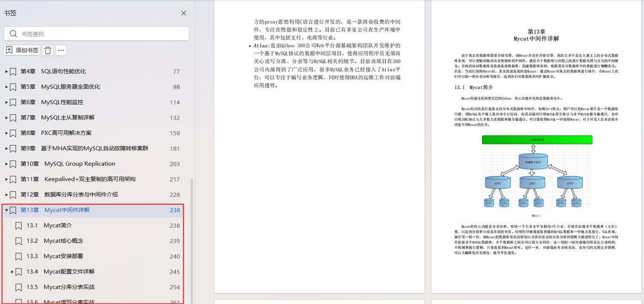Expand the 第5章 MySQL服务器全面优化 bookmark
644x304 pixels.
pyautogui.click(x=7, y=87)
